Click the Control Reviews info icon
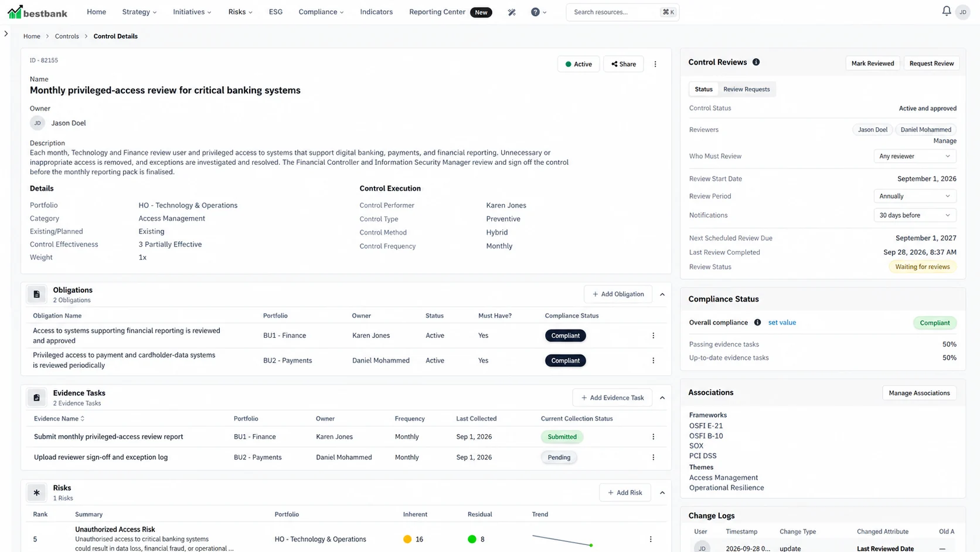Image resolution: width=980 pixels, height=552 pixels. [x=756, y=62]
